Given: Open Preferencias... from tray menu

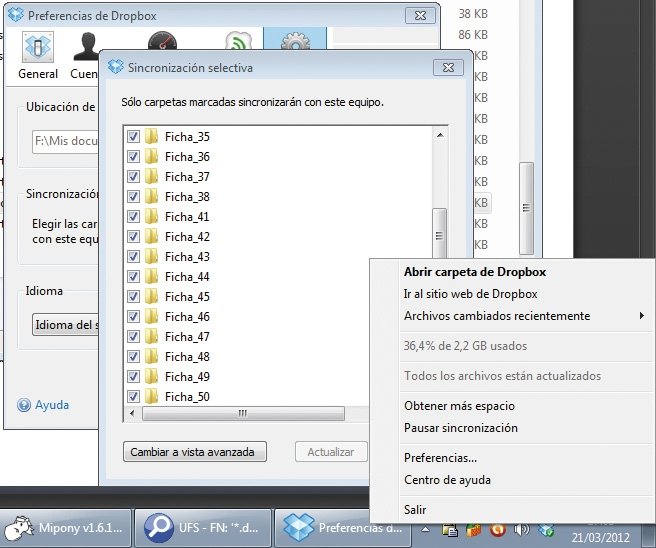Looking at the screenshot, I should tap(440, 458).
